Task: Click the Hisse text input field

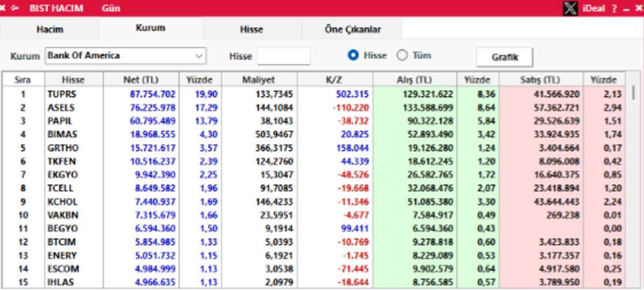Action: point(283,56)
